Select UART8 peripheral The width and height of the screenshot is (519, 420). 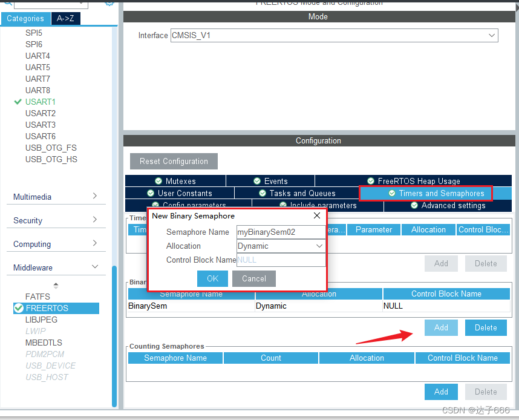(38, 90)
